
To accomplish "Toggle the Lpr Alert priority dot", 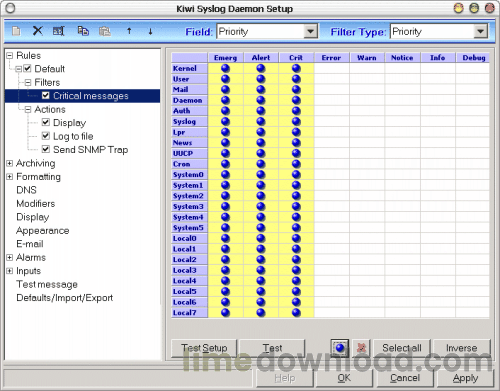I will [261, 132].
